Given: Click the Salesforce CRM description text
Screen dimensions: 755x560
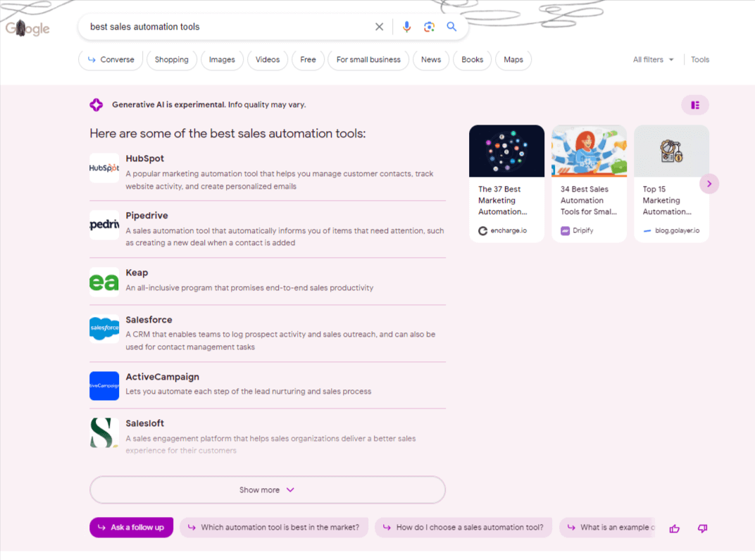Looking at the screenshot, I should (x=280, y=340).
